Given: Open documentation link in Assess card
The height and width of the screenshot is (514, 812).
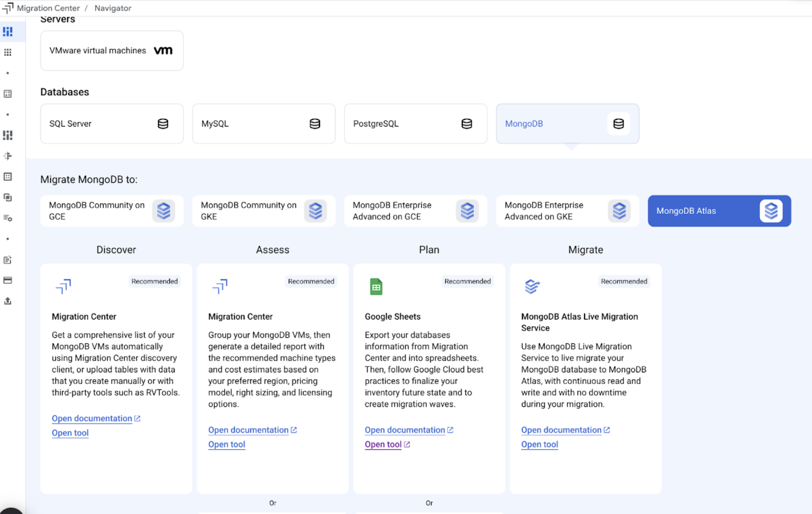Looking at the screenshot, I should click(248, 430).
